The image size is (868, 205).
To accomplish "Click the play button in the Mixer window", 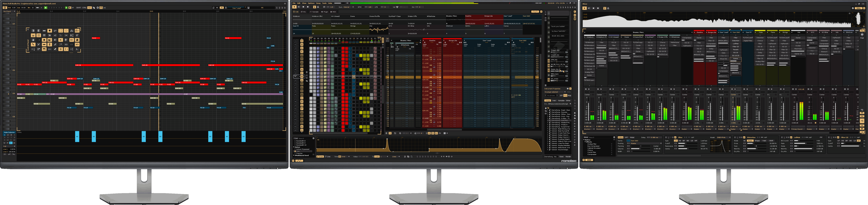I will point(585,8).
